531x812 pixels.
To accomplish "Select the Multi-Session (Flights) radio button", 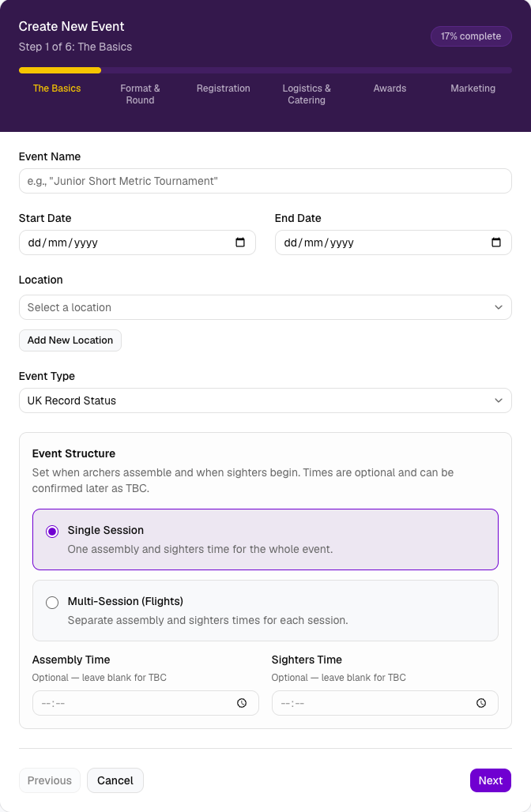I will [52, 602].
